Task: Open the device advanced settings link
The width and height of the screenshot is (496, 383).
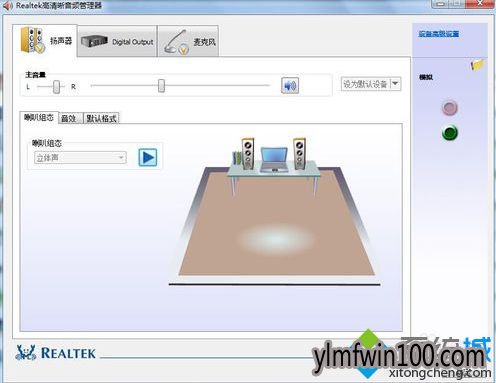Action: pyautogui.click(x=439, y=34)
